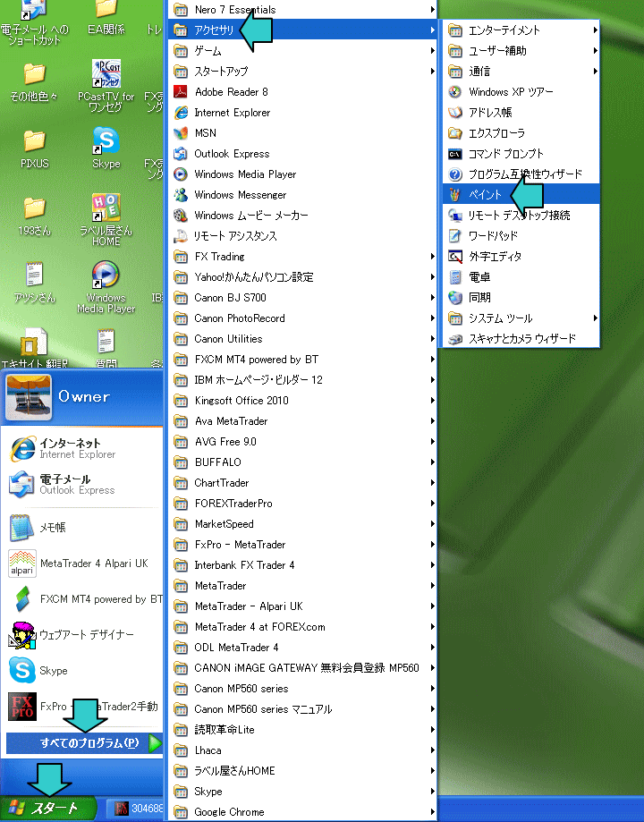Expand the ユーザー補助 submenu
644x822 pixels.
(521, 50)
